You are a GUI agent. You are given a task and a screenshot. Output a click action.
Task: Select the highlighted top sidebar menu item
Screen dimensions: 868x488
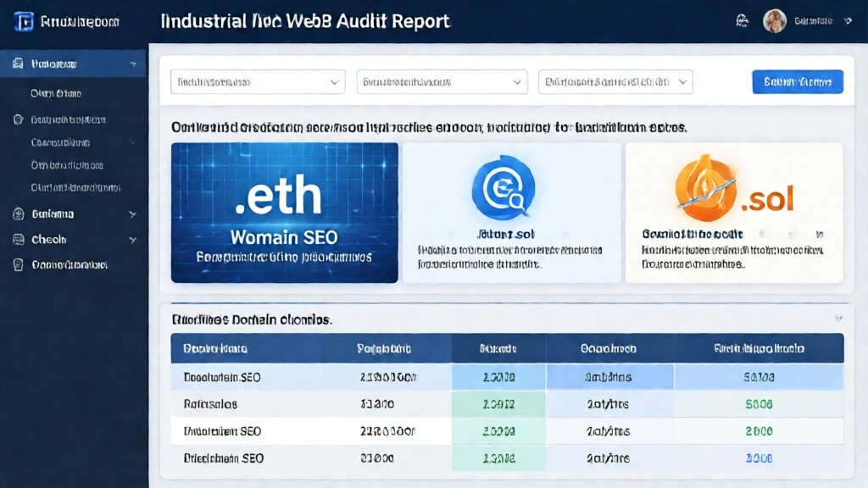tap(73, 64)
